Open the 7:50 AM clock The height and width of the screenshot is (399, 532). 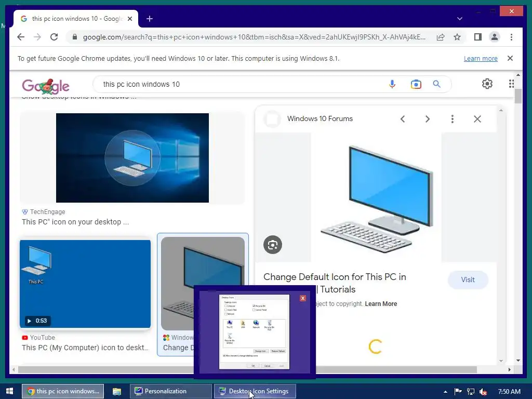coord(509,392)
